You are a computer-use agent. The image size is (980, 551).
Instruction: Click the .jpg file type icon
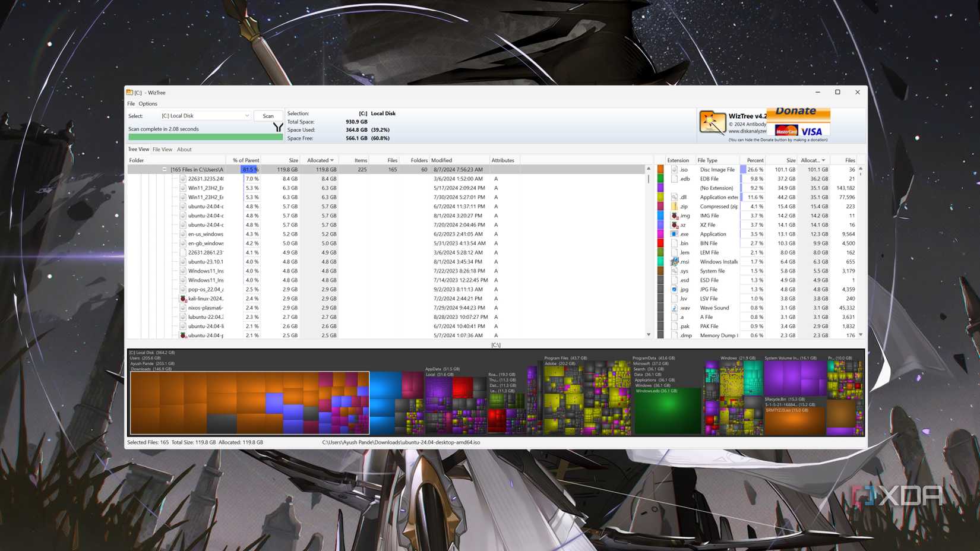[674, 289]
